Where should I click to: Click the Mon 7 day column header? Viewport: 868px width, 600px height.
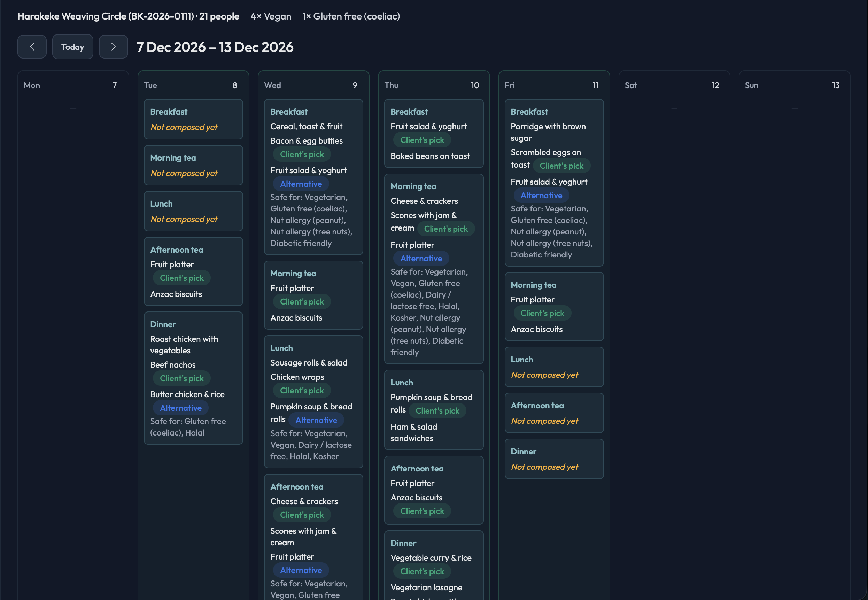coord(73,85)
